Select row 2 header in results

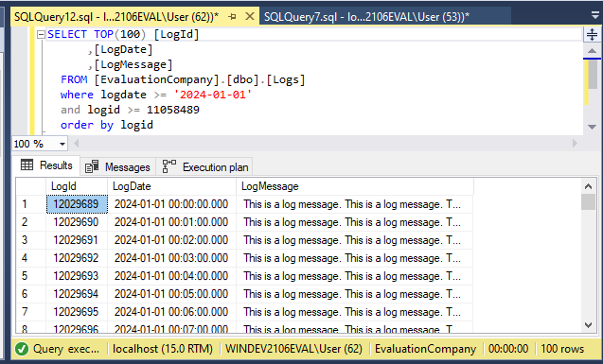(31, 222)
